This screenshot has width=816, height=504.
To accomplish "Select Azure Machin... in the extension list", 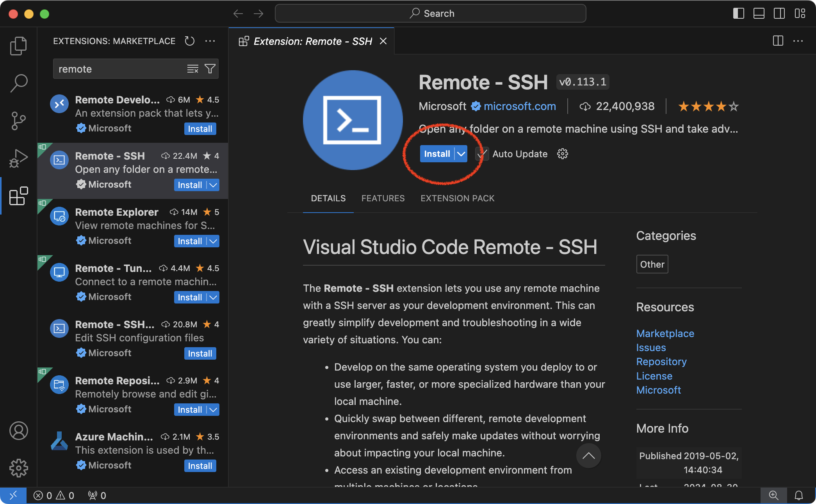I will tap(133, 451).
